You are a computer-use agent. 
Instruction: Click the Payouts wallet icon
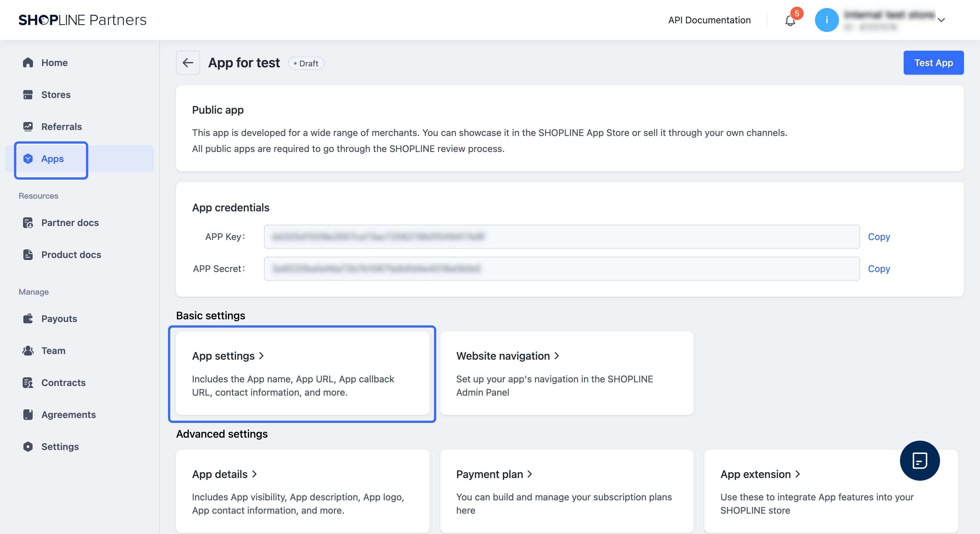(x=28, y=318)
